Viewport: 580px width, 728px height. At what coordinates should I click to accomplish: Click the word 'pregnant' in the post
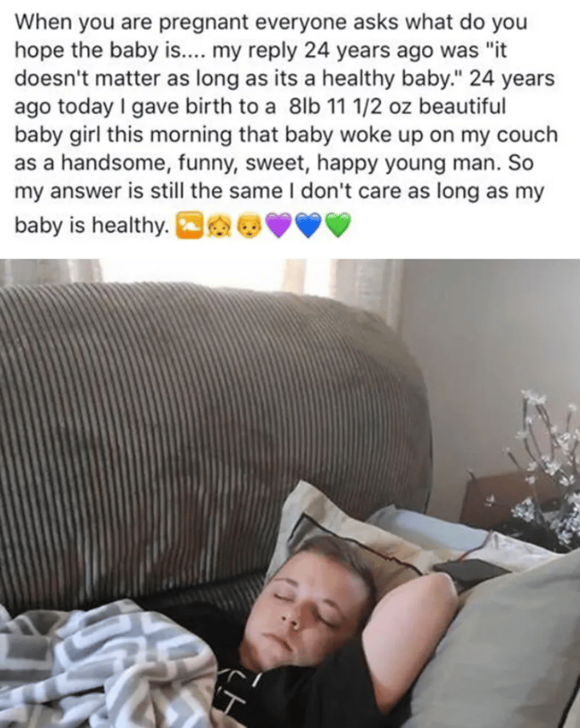(205, 22)
